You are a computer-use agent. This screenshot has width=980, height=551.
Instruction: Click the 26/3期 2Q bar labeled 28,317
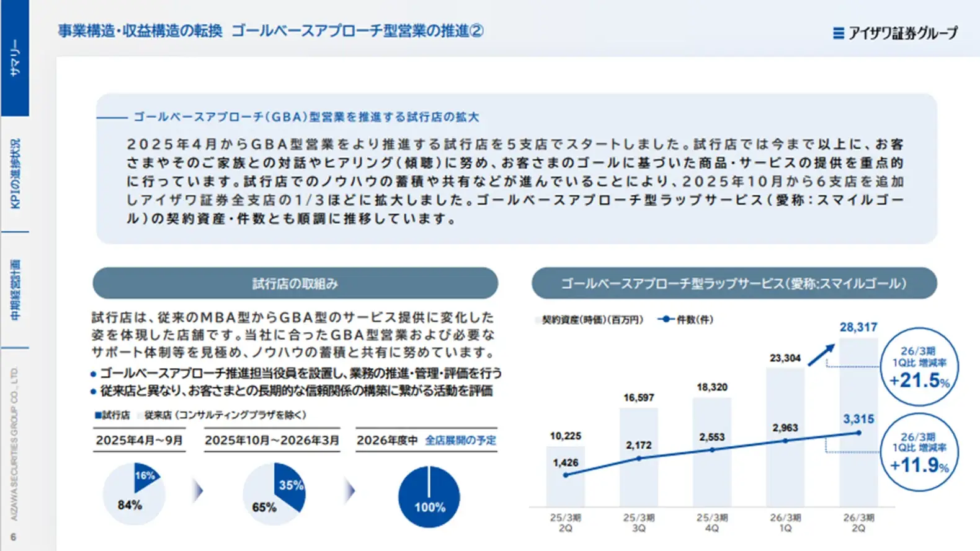(858, 421)
